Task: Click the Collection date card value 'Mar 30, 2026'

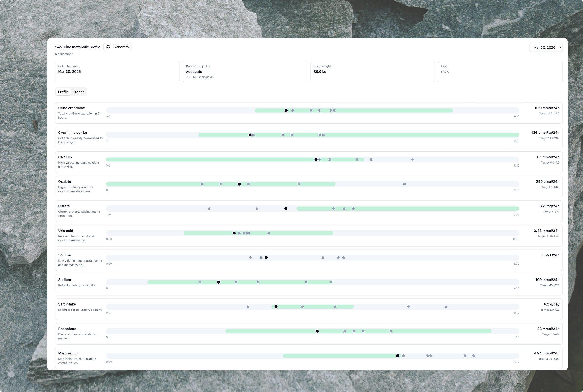Action: [x=70, y=72]
